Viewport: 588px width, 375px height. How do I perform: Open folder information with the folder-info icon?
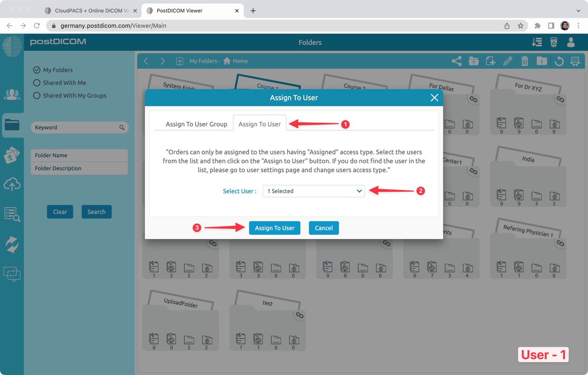542,61
